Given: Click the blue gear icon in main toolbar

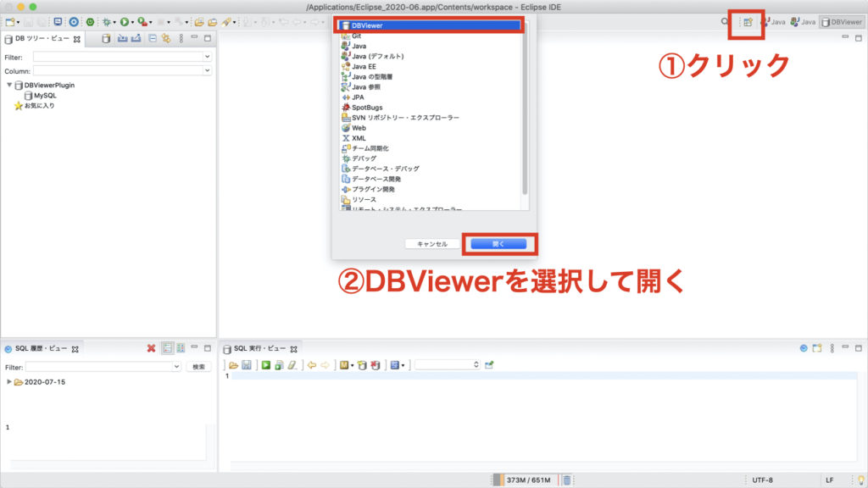Looking at the screenshot, I should 74,22.
